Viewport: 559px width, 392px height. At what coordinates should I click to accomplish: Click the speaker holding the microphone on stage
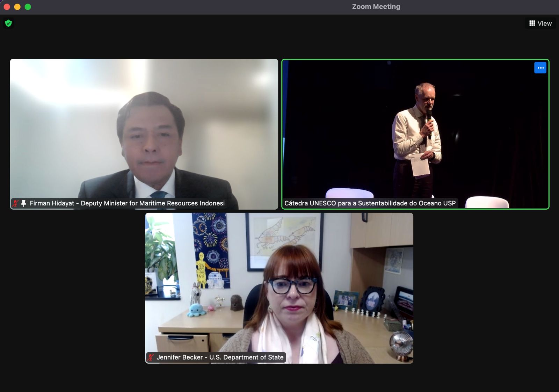pos(418,133)
